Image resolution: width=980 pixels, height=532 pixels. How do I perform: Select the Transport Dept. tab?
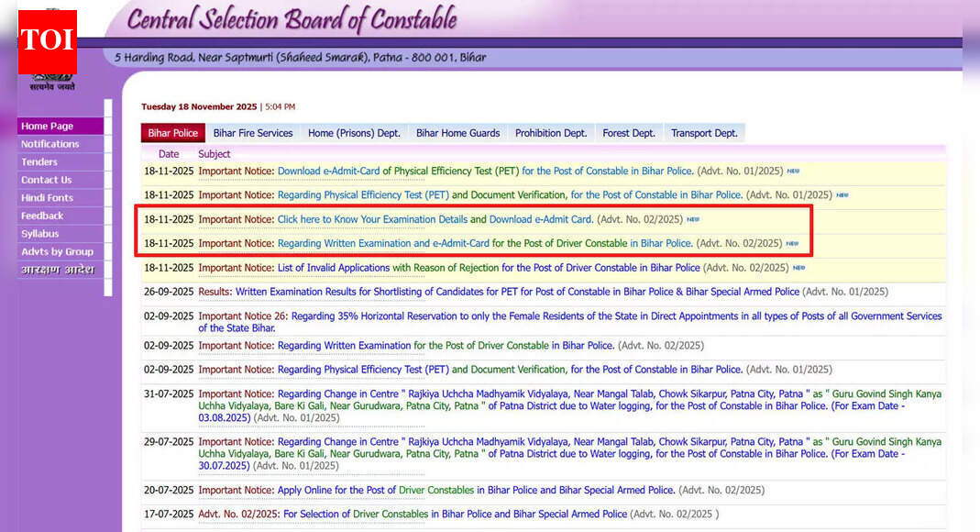703,133
